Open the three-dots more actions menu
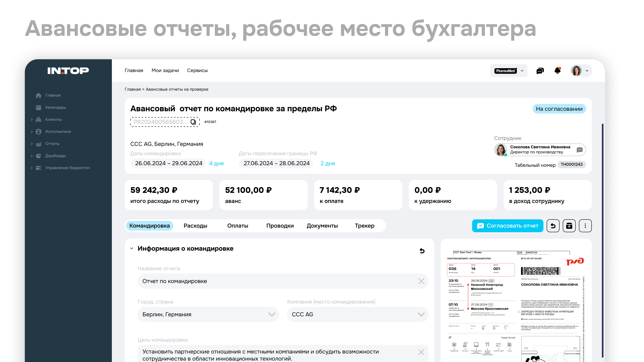Screen dimensions: 644x362 click(585, 226)
